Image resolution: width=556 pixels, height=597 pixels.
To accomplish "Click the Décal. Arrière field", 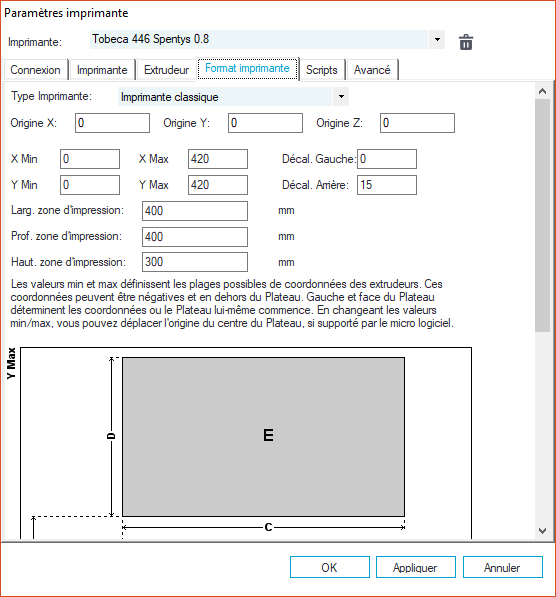I will [x=387, y=185].
